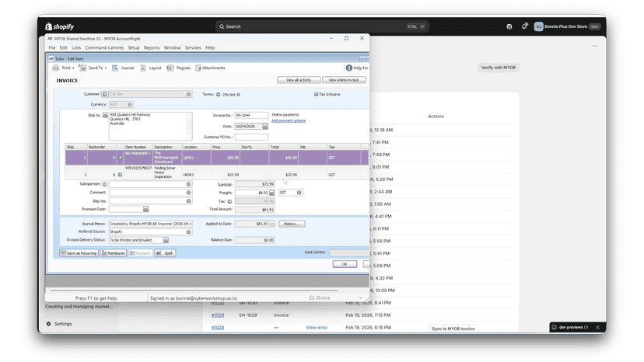The height and width of the screenshot is (362, 644).
Task: Open the Settings gear in the Shopify sidebar
Action: pyautogui.click(x=49, y=324)
